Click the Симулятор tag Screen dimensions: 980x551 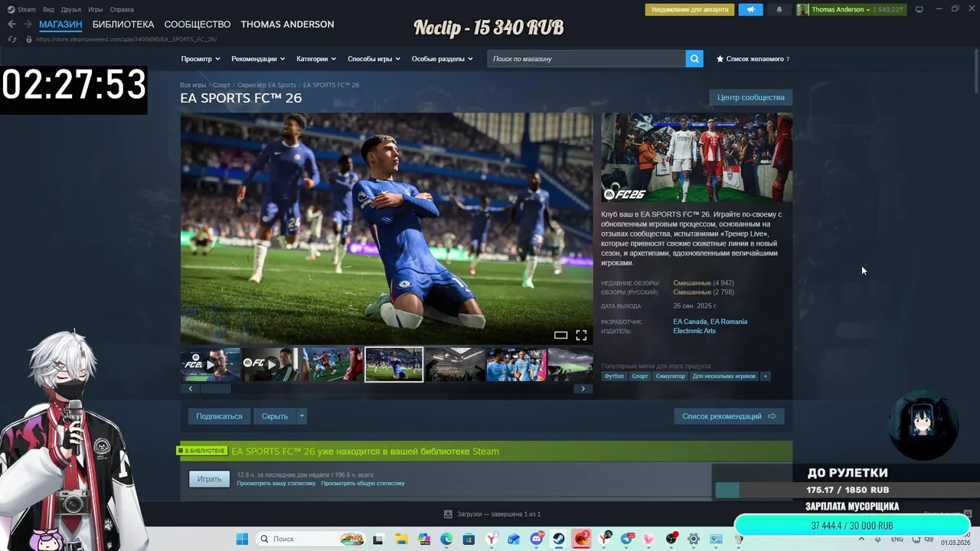(671, 377)
